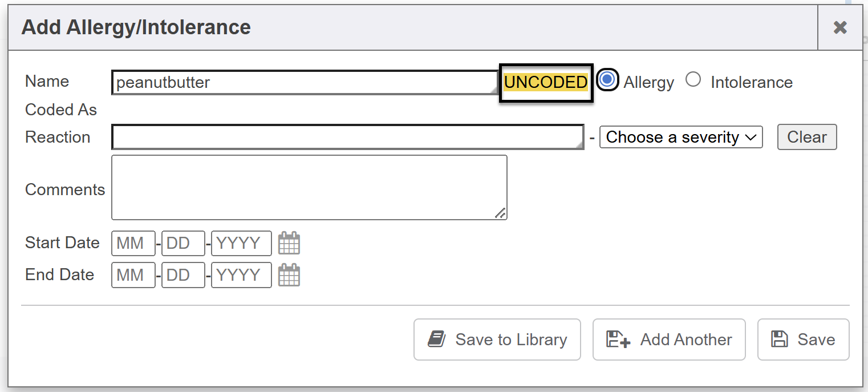Focus the End Date month field
This screenshot has height=392, width=868.
(x=133, y=275)
